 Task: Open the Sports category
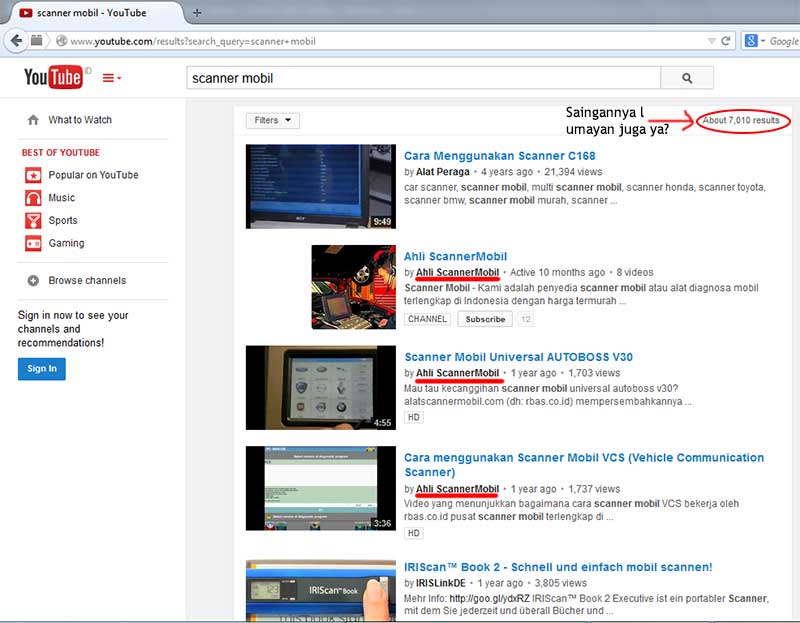point(63,220)
